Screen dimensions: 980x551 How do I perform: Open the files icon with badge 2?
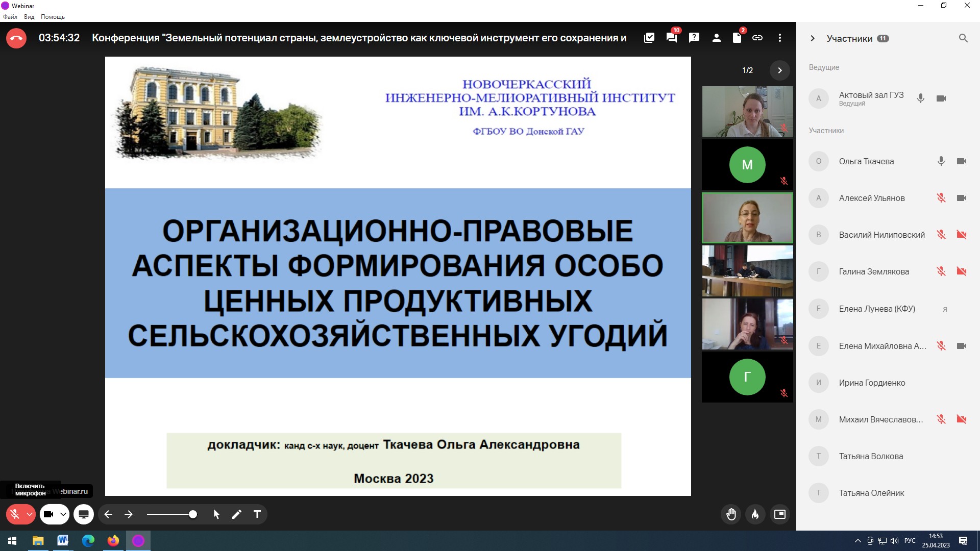click(737, 38)
